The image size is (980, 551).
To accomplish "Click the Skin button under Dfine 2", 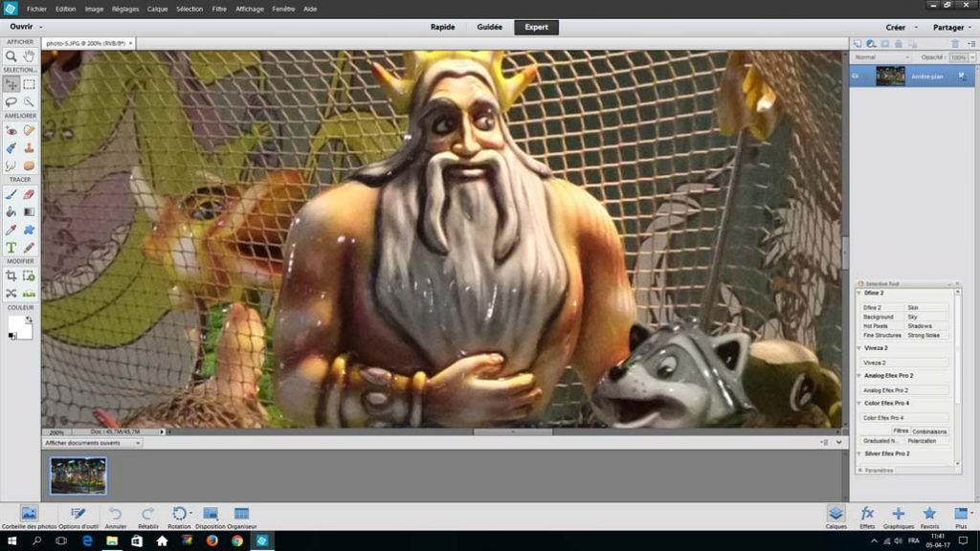I will pyautogui.click(x=926, y=307).
